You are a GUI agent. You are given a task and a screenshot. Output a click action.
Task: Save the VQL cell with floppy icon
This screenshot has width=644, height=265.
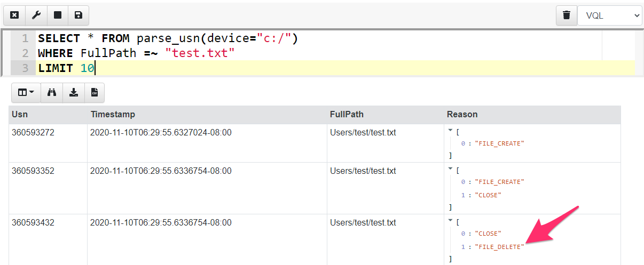click(x=78, y=15)
